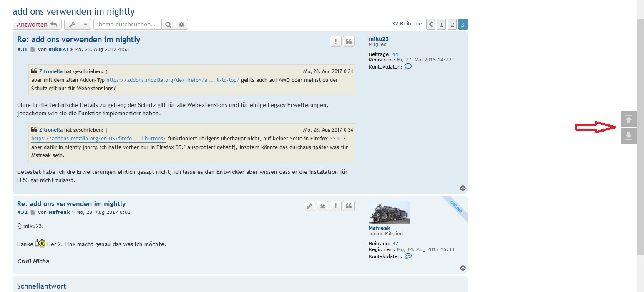Show Msfreak Kontaktdaten speech bubble

tap(408, 256)
